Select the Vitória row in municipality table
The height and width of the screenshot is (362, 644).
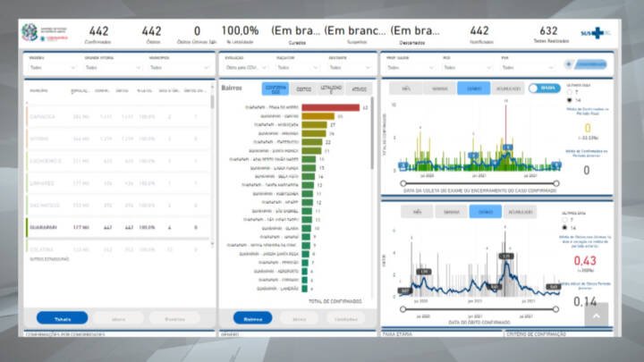[x=118, y=139]
